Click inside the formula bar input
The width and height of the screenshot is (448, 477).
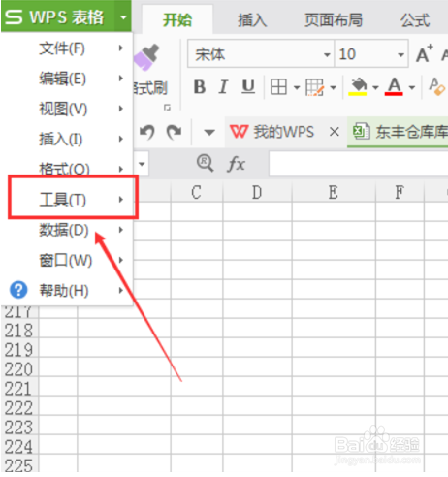coord(359,164)
